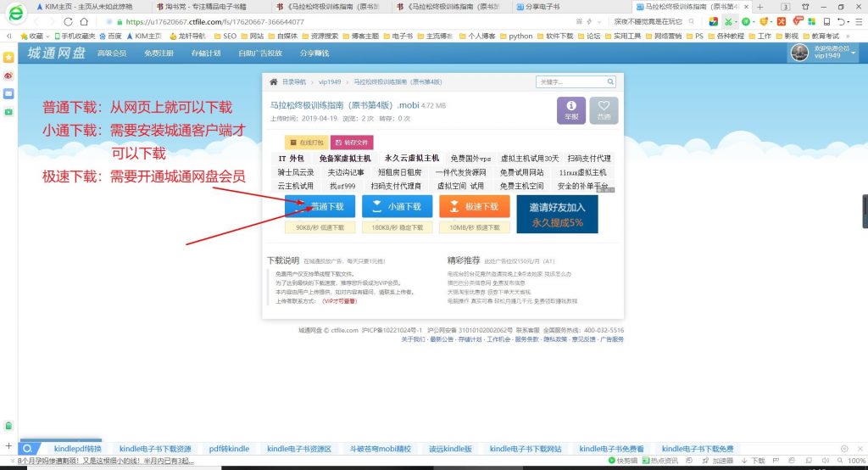This screenshot has width=868, height=470.
Task: Open the 电子书 bookmark folder
Action: point(398,36)
